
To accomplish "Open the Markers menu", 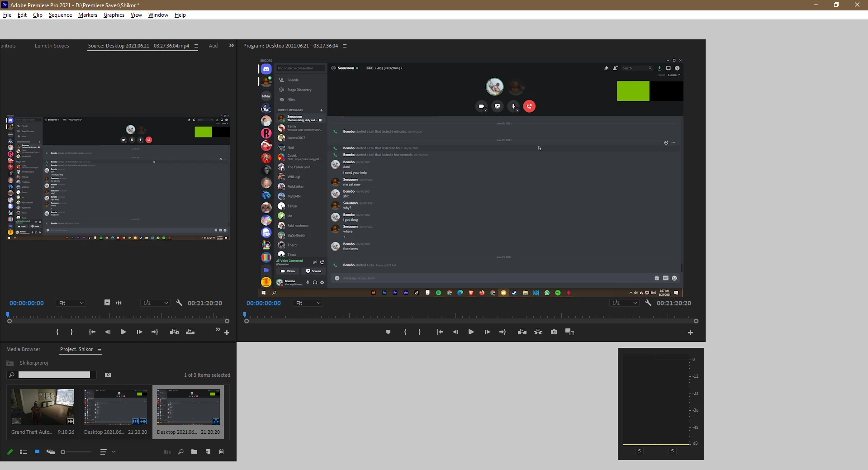I will [x=88, y=15].
